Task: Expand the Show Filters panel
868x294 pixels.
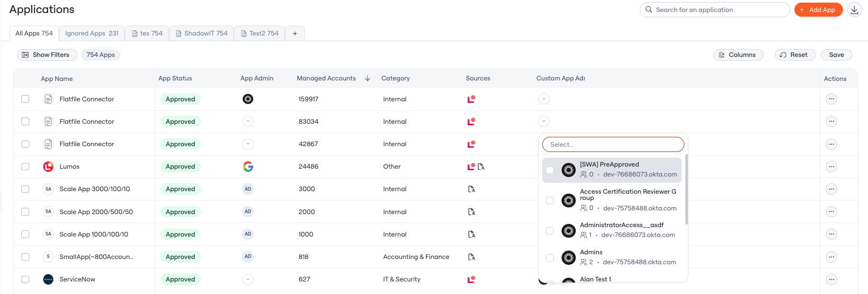Action: (x=47, y=55)
